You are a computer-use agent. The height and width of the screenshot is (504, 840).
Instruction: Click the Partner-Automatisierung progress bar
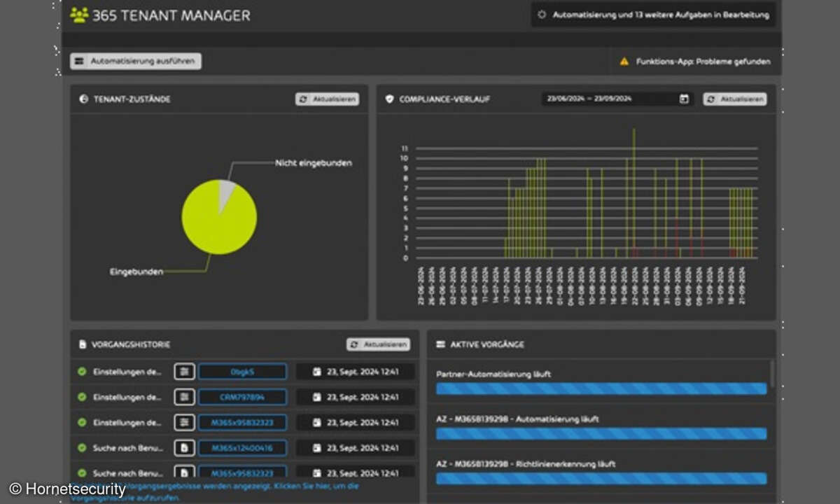601,388
